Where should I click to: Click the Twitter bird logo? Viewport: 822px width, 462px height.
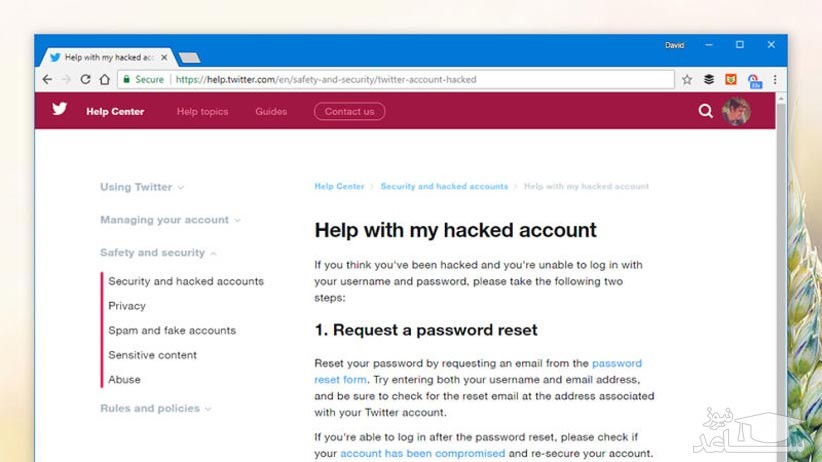60,109
